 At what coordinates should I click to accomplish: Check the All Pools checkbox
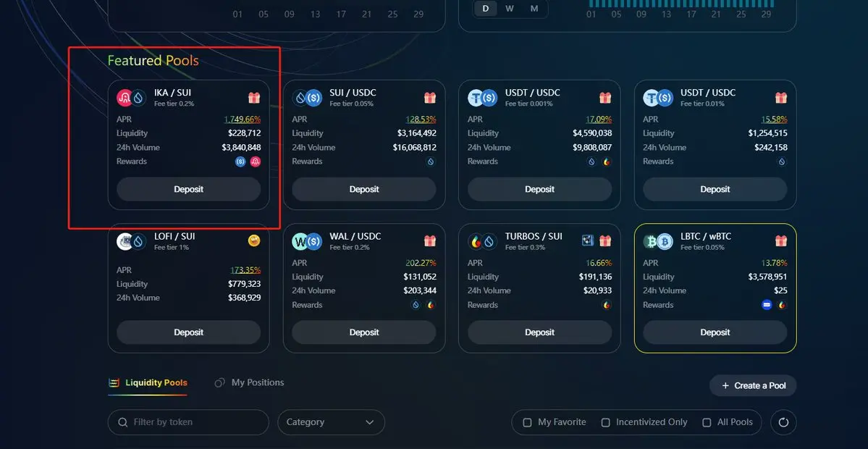pyautogui.click(x=707, y=422)
